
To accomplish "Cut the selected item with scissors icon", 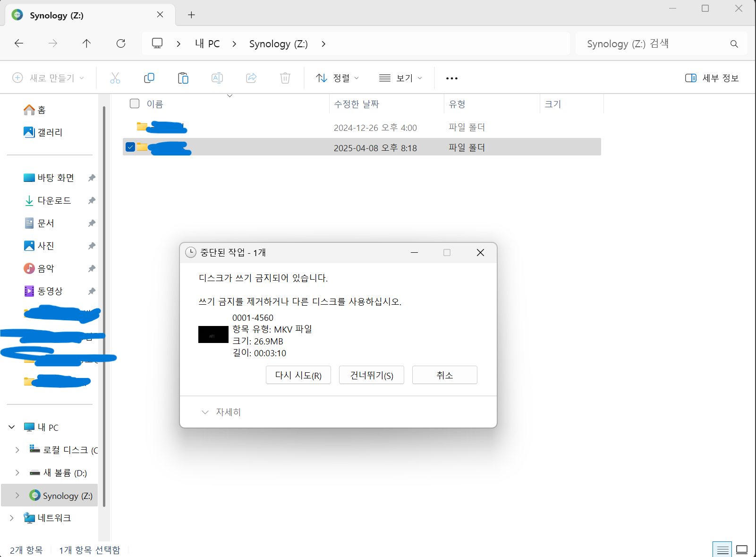I will click(115, 78).
